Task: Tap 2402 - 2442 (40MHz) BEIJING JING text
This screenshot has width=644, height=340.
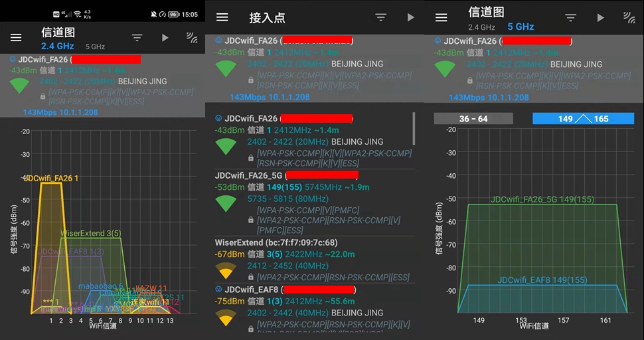Action: pos(315,313)
